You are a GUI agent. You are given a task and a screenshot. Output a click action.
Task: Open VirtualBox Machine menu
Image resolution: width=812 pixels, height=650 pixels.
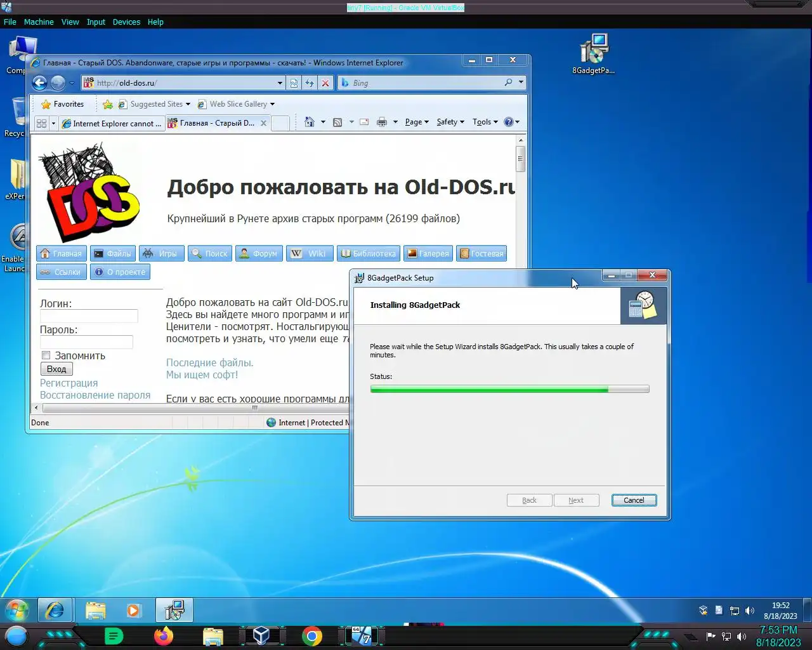[x=39, y=22]
